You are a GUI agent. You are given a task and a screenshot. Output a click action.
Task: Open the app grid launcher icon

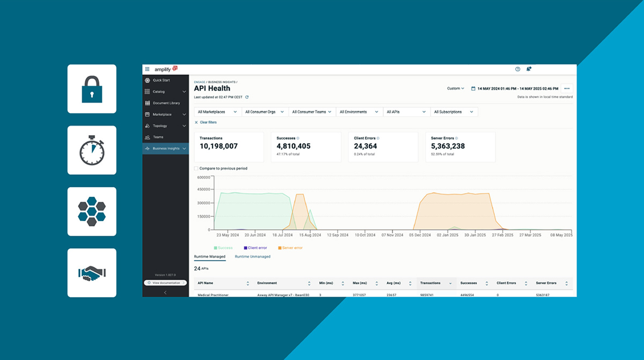click(x=147, y=69)
